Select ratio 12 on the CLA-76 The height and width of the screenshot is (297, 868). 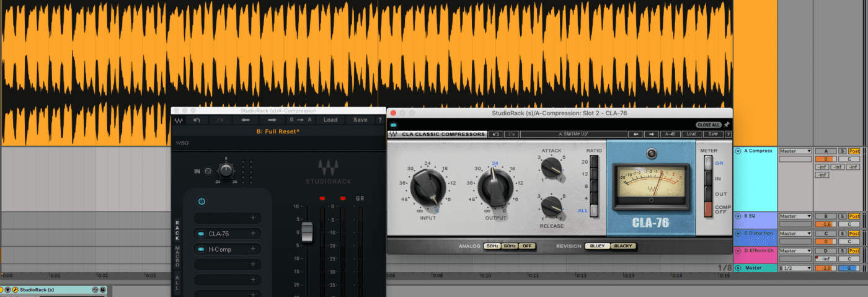[594, 174]
